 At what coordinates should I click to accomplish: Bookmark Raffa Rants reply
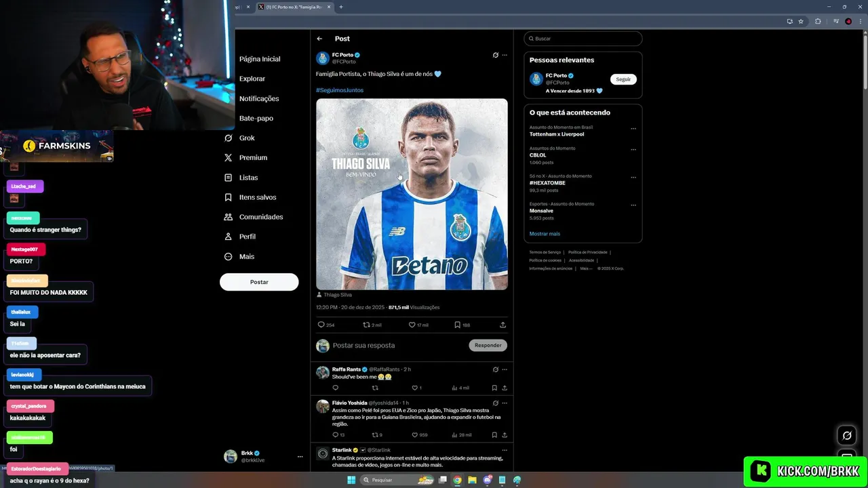coord(494,388)
